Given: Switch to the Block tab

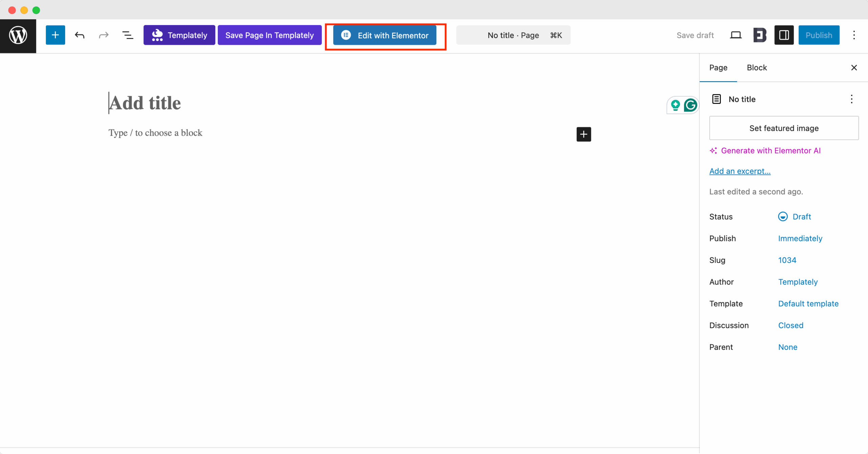Looking at the screenshot, I should [x=757, y=68].
